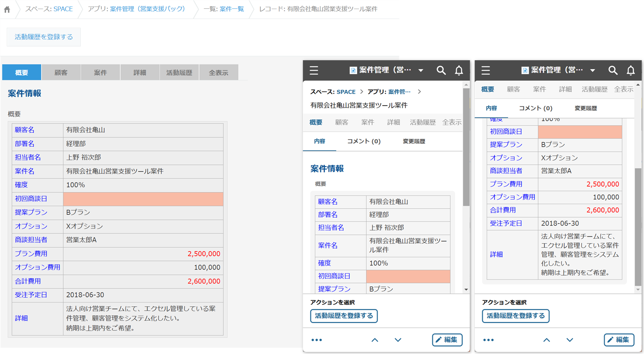
Task: Select desktop 活動履歴 tab
Action: point(179,73)
